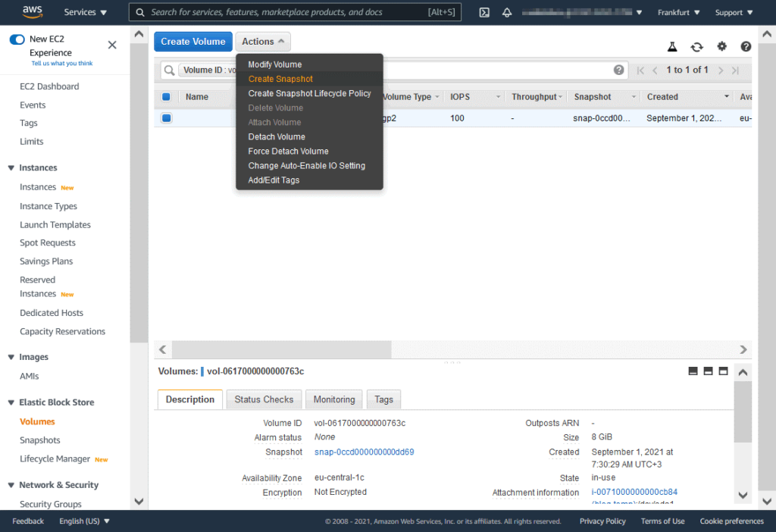Select the split-pane layout icon

708,371
